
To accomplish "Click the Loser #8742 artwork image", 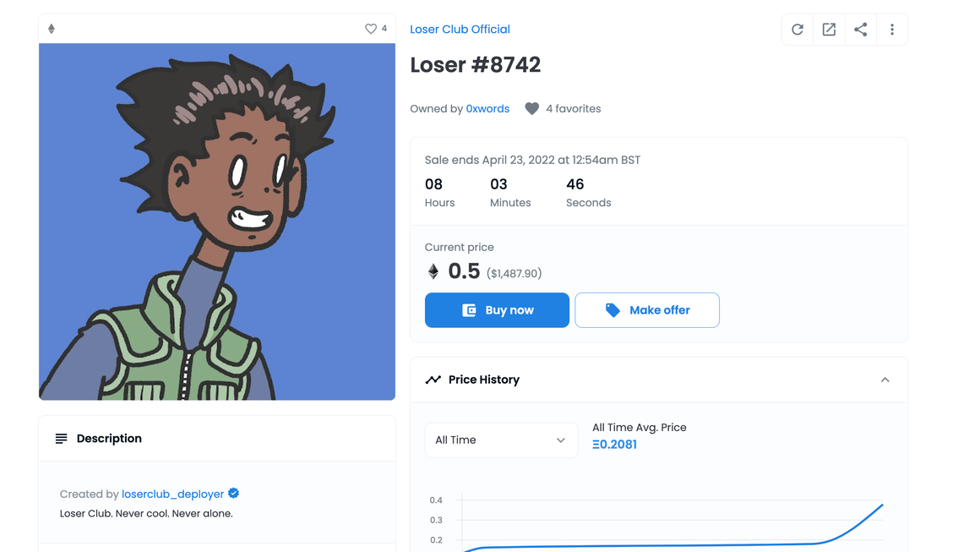I will [x=217, y=221].
